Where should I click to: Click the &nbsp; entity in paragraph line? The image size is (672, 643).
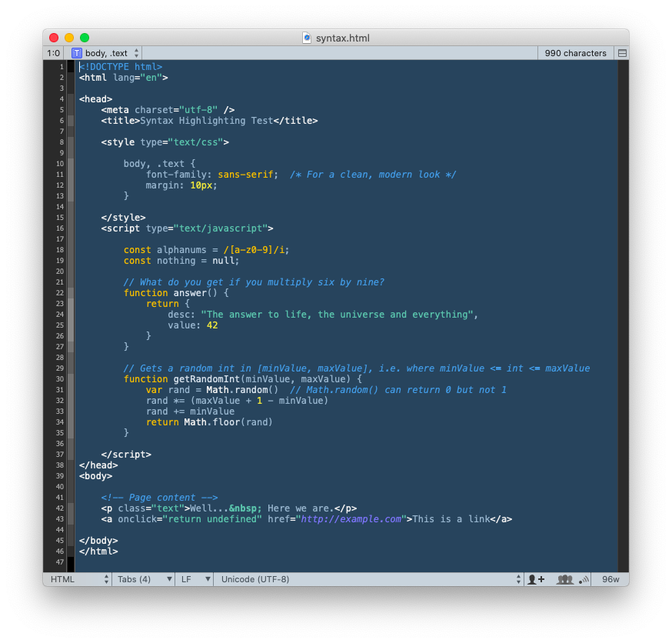(x=245, y=508)
